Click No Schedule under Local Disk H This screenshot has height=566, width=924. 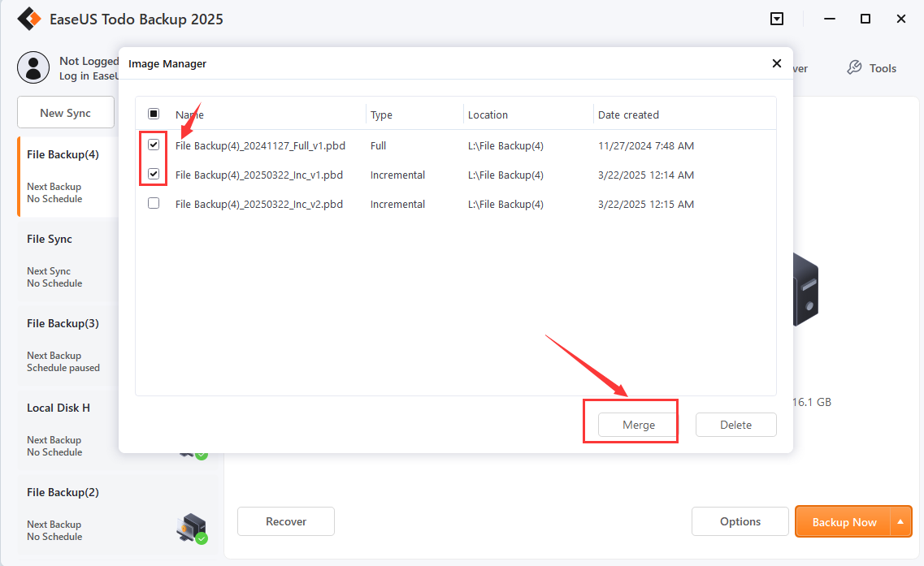click(x=54, y=452)
